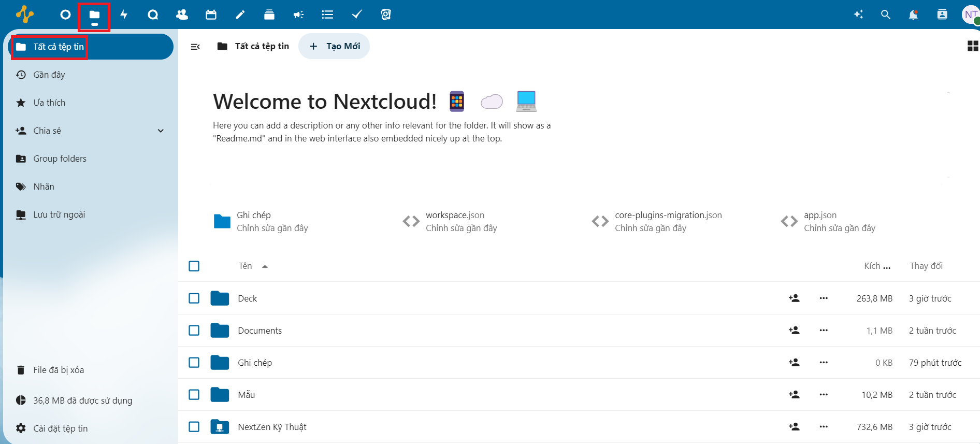Share the Ghi chép folder

click(x=794, y=363)
